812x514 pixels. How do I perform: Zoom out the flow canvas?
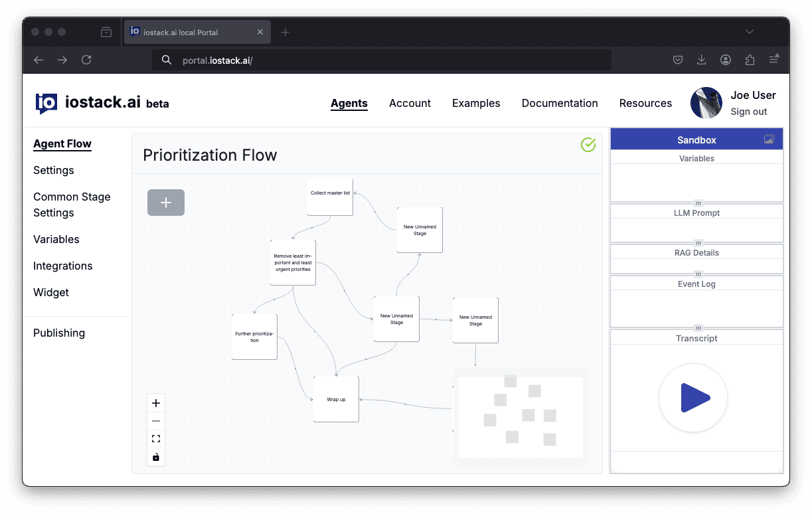point(156,421)
